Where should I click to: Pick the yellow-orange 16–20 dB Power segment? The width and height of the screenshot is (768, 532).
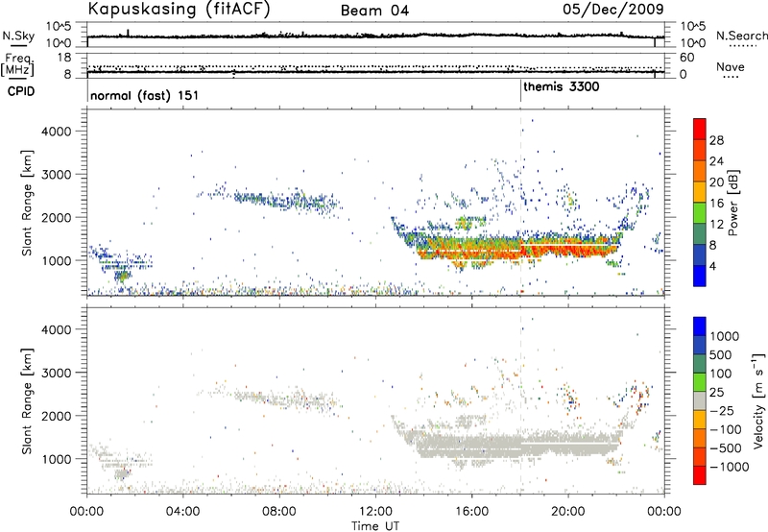pyautogui.click(x=700, y=192)
